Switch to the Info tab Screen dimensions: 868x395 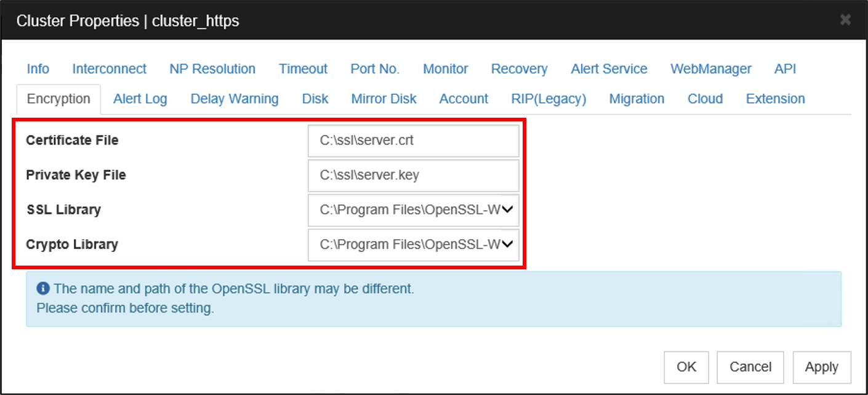pyautogui.click(x=38, y=69)
